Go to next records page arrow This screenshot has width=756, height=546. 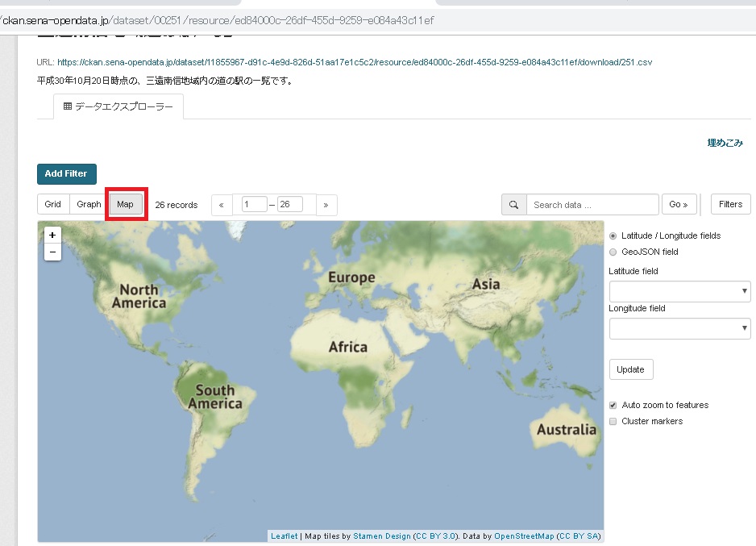pyautogui.click(x=326, y=205)
